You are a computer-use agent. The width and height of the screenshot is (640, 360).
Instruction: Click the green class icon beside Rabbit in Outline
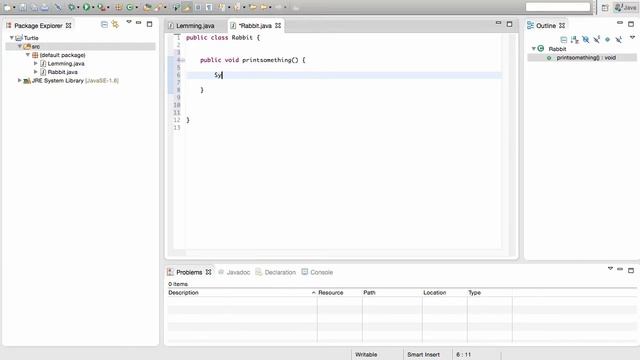tap(541, 49)
